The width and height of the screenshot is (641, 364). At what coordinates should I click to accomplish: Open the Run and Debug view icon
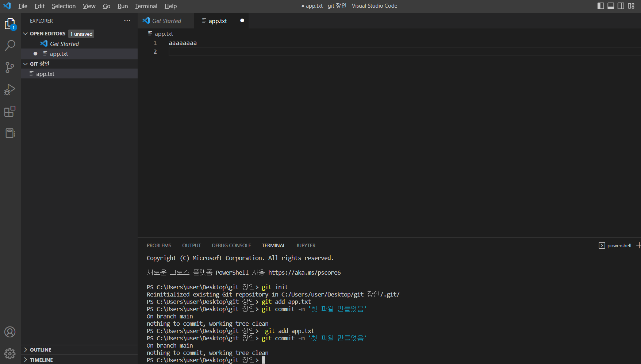click(10, 89)
